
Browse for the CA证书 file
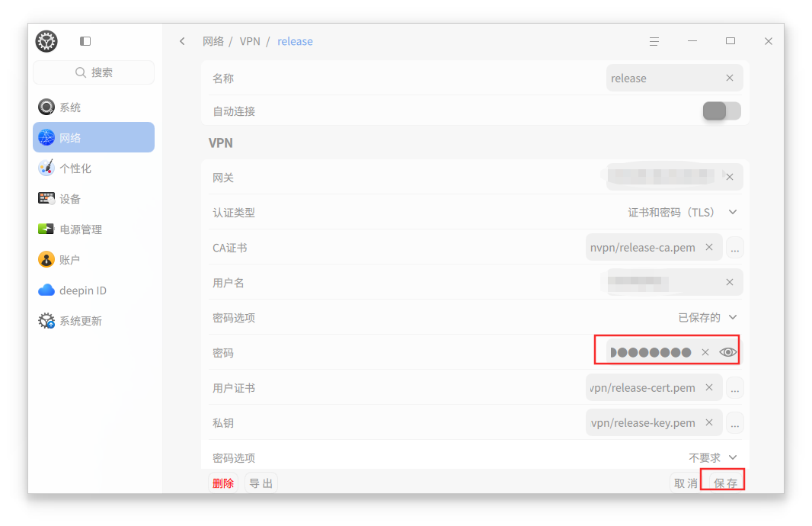pyautogui.click(x=735, y=248)
